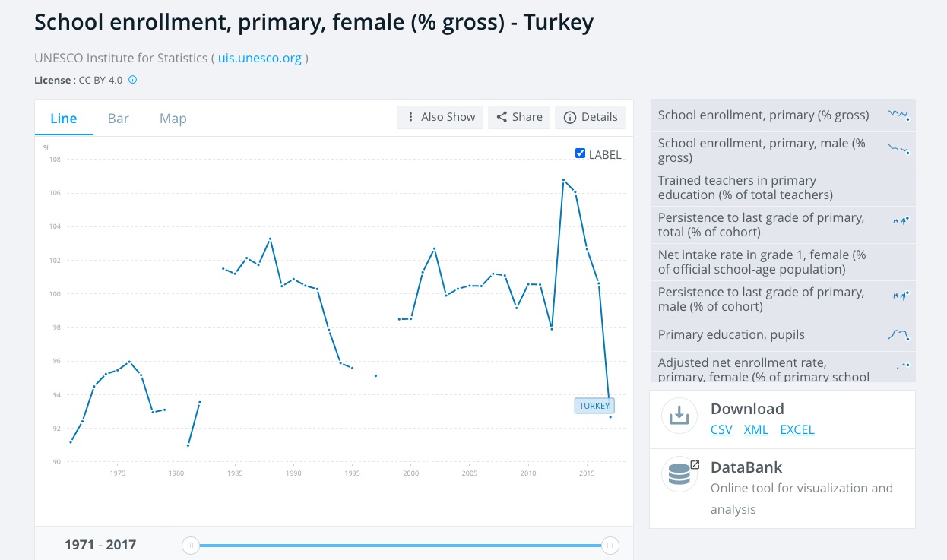Click sparkline icon for primary gross enrollment
This screenshot has height=560, width=947.
pos(898,115)
